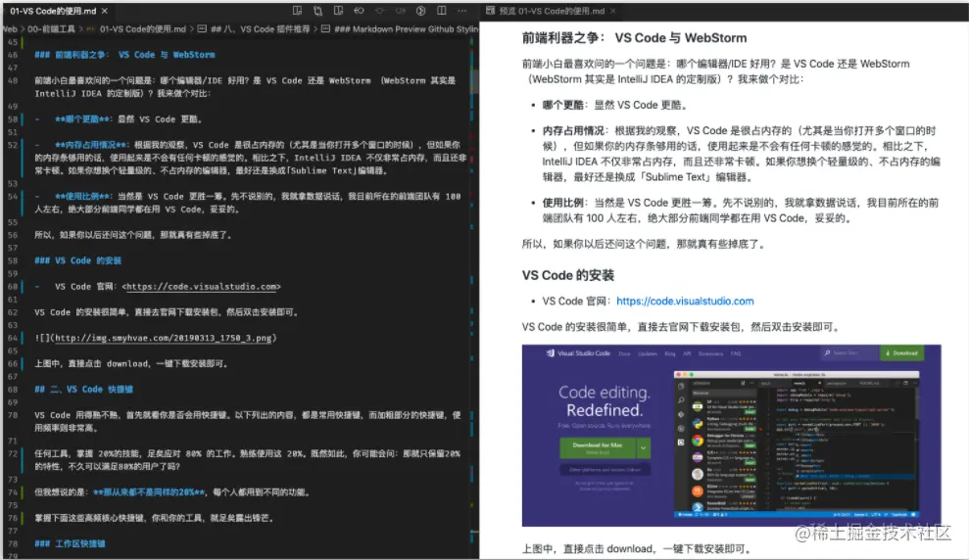The width and height of the screenshot is (969, 560).
Task: Click line number 46 in the gutter
Action: click(13, 55)
